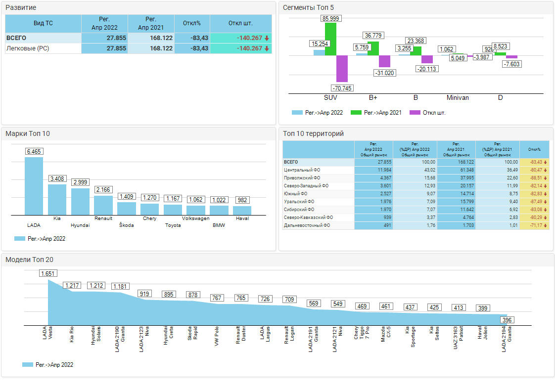This screenshot has width=555, height=392.
Task: Click the red arrow next to Центральный ФО deviation
Action: pos(545,170)
